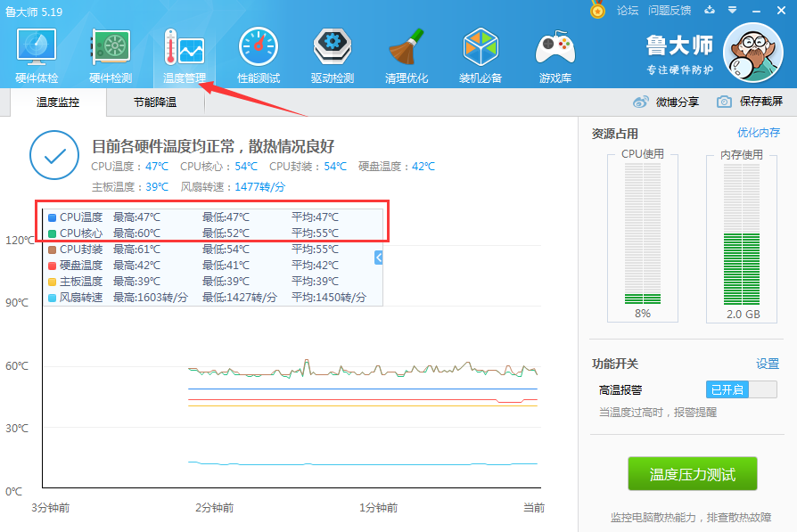Click the blue checkmark status icon
Viewport: 797px width, 532px height.
pos(54,155)
